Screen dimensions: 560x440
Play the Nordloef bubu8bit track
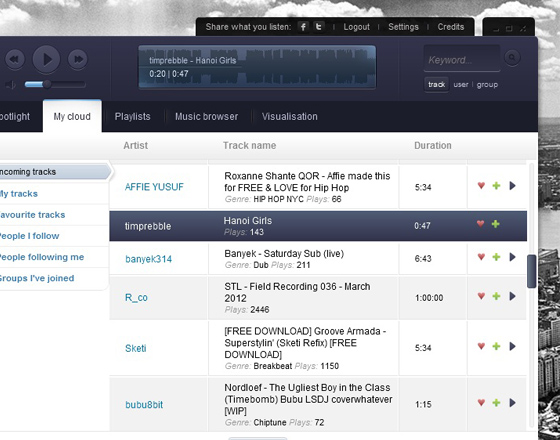[x=512, y=403]
